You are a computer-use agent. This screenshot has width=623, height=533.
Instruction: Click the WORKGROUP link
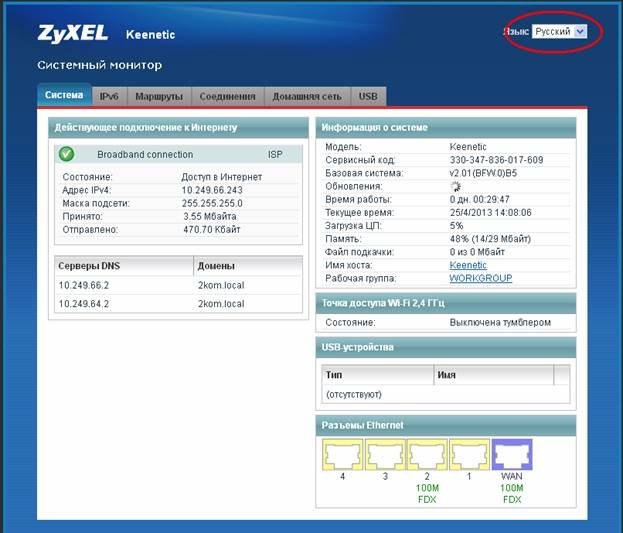coord(480,278)
